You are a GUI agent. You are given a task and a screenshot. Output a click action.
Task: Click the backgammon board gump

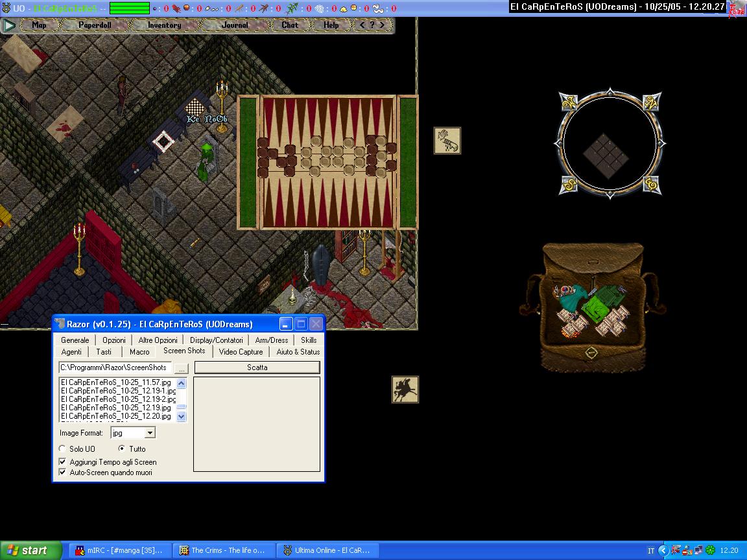(x=327, y=163)
